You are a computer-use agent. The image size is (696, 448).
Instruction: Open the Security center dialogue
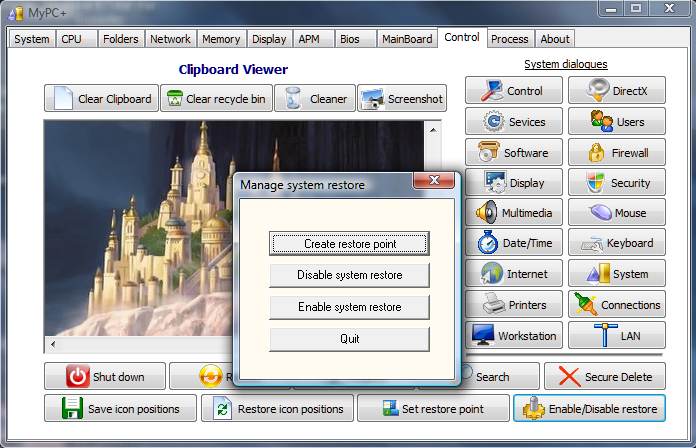coord(617,182)
